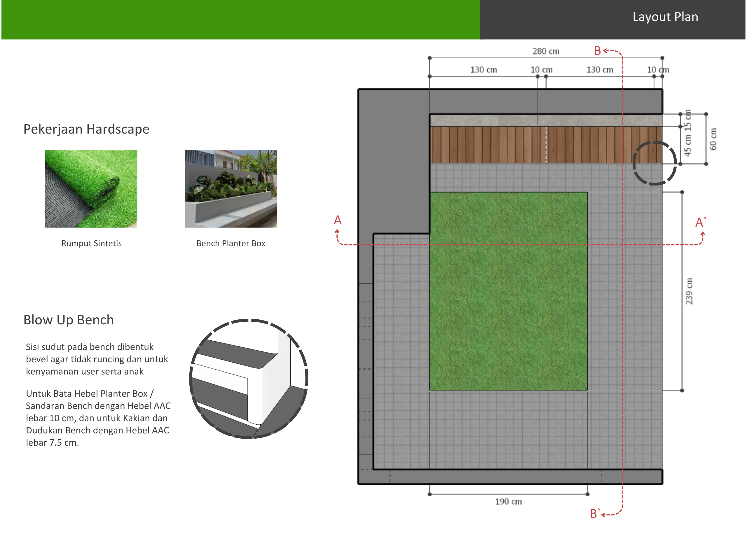Click the circular bench bevel detail illustration
Screen dimensions: 747x560
point(249,379)
